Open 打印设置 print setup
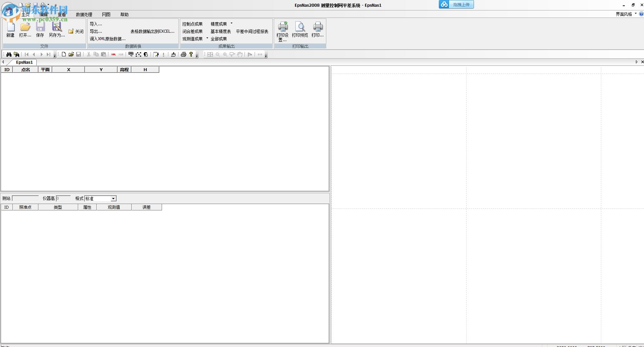Viewport: 644px width, 347px height. [283, 31]
